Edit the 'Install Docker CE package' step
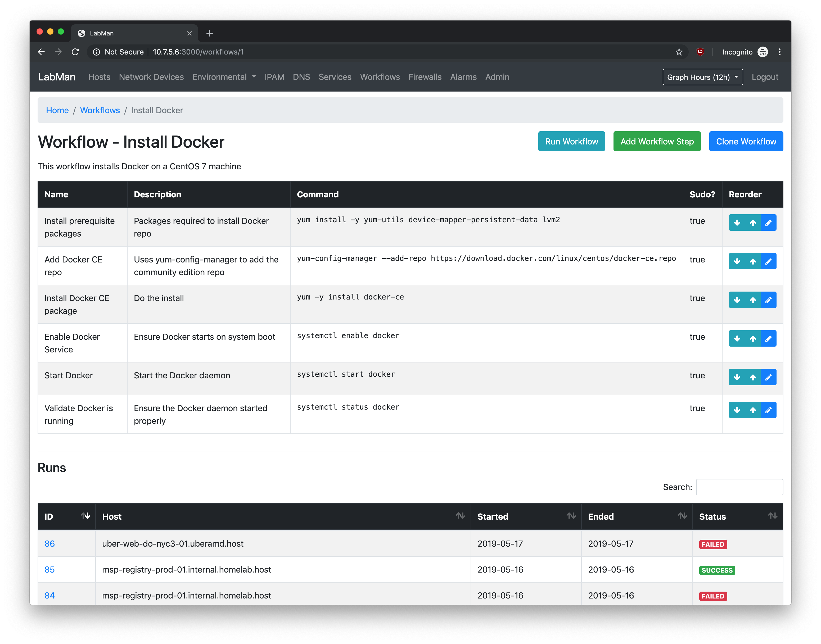This screenshot has height=644, width=821. 768,300
